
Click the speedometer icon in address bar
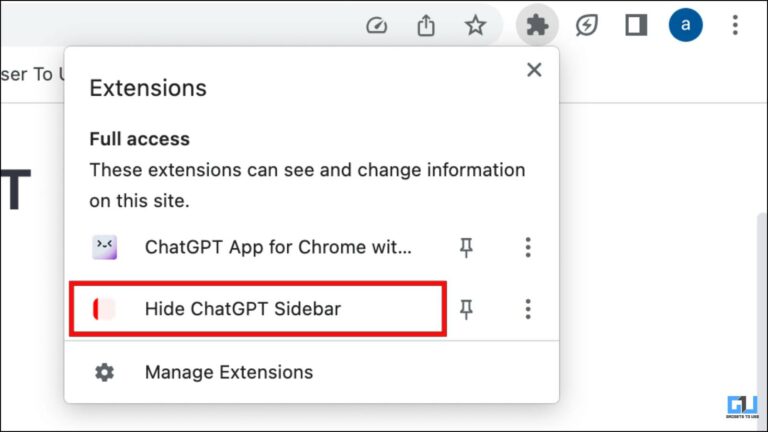pyautogui.click(x=377, y=25)
